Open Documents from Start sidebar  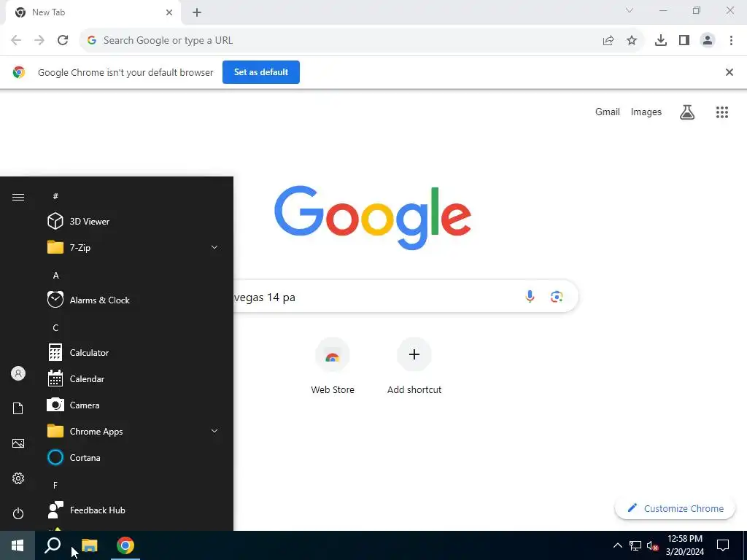pyautogui.click(x=18, y=408)
